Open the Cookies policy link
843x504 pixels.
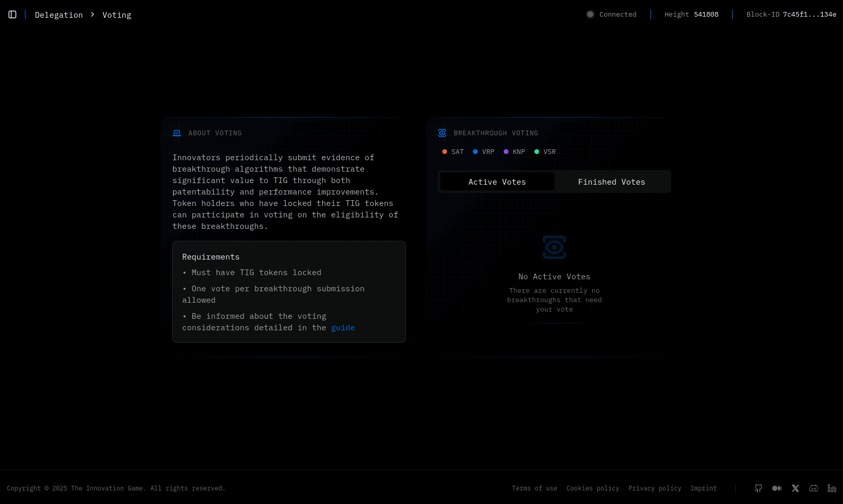point(593,488)
